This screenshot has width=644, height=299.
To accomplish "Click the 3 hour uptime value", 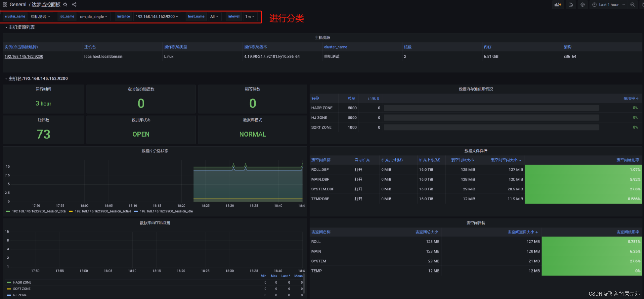I will point(43,103).
